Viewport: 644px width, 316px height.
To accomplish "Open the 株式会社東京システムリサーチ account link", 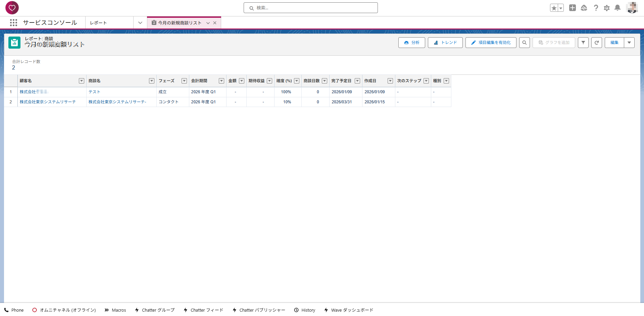I will [48, 102].
